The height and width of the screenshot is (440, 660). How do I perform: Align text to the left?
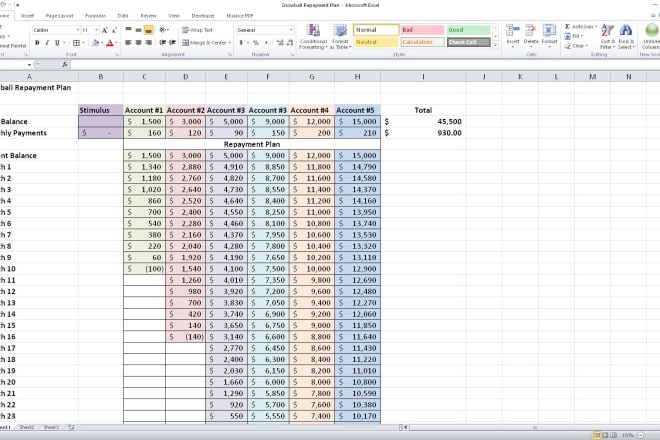click(128, 43)
